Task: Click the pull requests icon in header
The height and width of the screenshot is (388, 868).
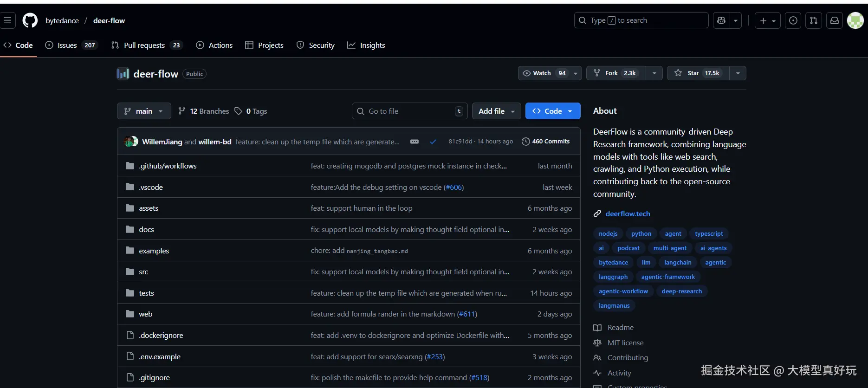Action: tap(814, 20)
